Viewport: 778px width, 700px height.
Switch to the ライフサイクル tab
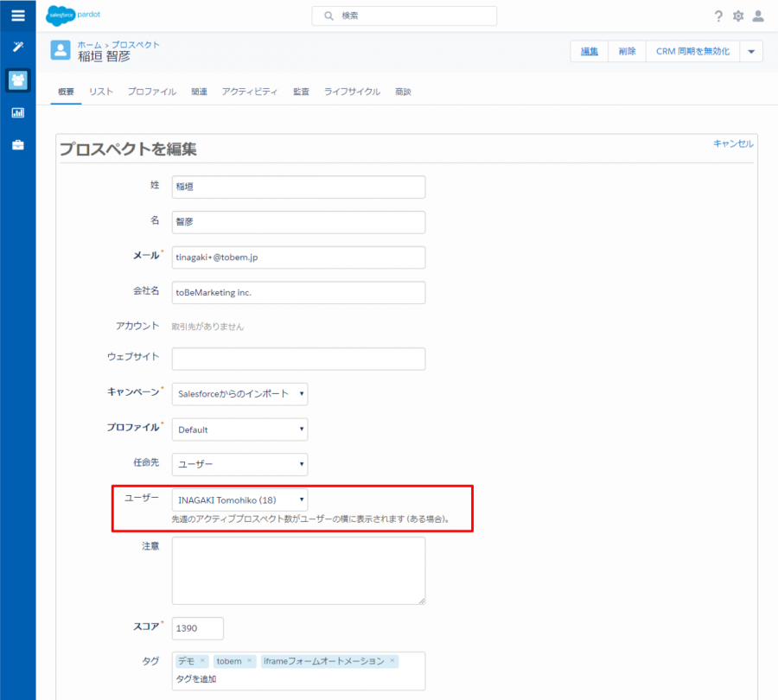tap(352, 92)
